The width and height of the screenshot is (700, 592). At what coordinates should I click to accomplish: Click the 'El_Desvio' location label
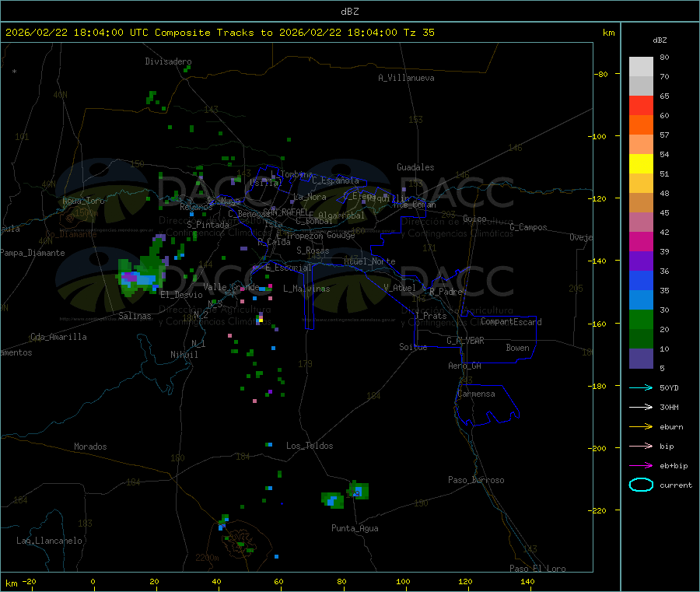click(181, 295)
